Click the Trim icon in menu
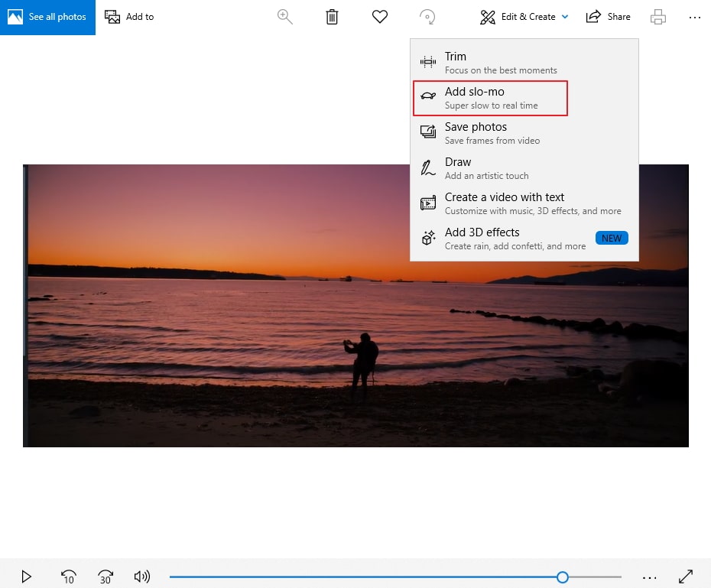Screen dimensions: 711x588 [x=428, y=62]
